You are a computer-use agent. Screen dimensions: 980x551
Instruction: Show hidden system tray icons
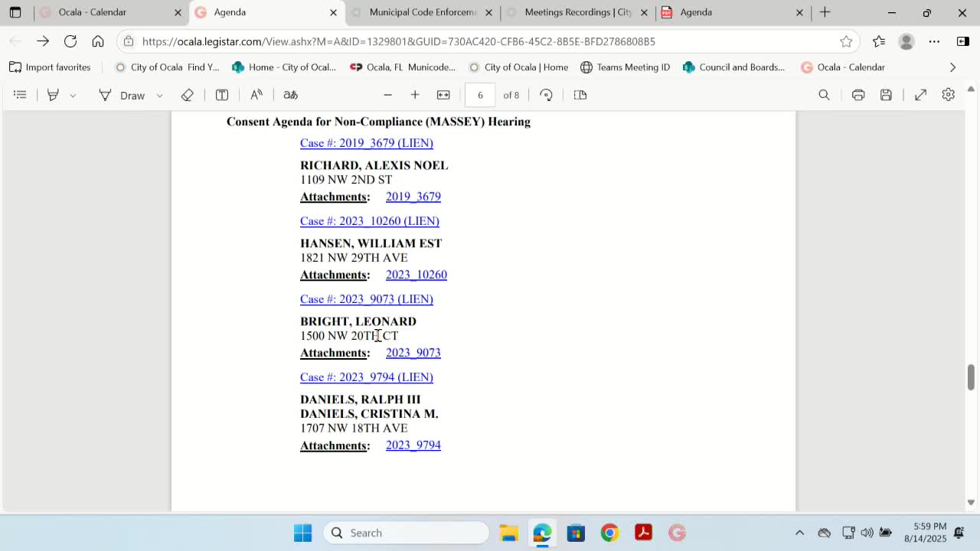coord(799,533)
